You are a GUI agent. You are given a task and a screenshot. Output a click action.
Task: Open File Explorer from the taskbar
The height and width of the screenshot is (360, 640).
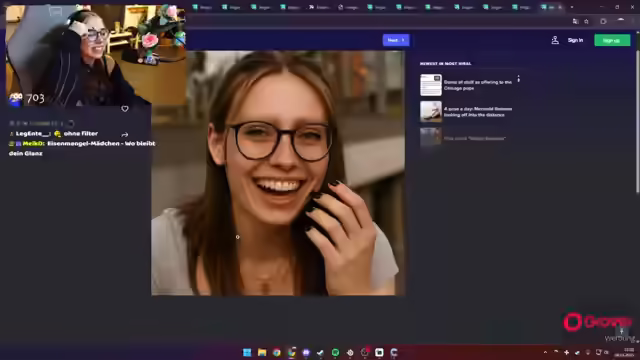pos(262,352)
